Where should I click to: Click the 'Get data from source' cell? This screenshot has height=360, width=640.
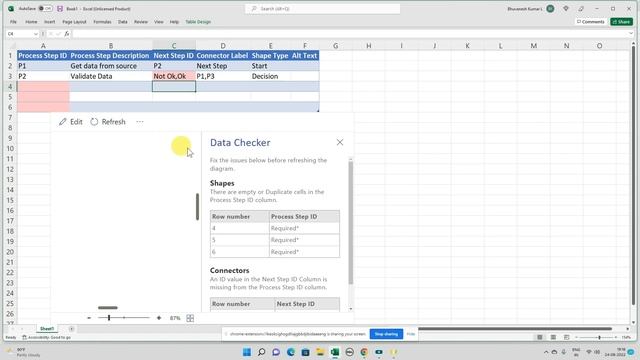(x=111, y=66)
